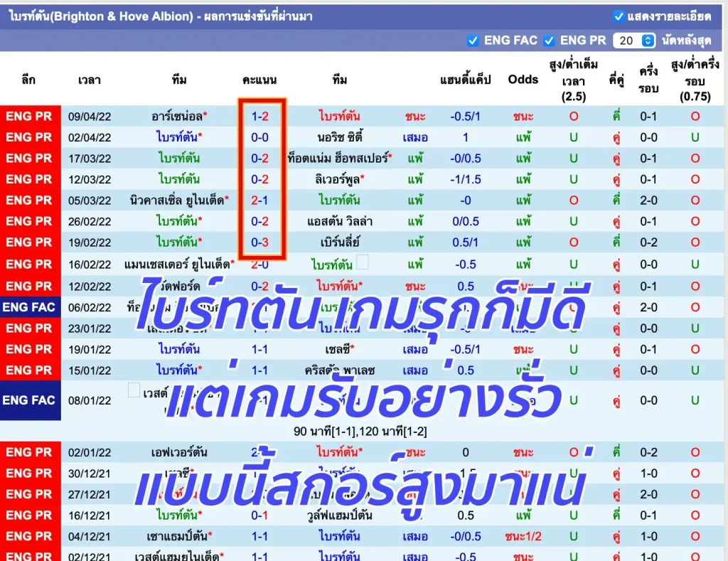The height and width of the screenshot is (561, 728).
Task: Click the Odds column header
Action: tap(523, 80)
